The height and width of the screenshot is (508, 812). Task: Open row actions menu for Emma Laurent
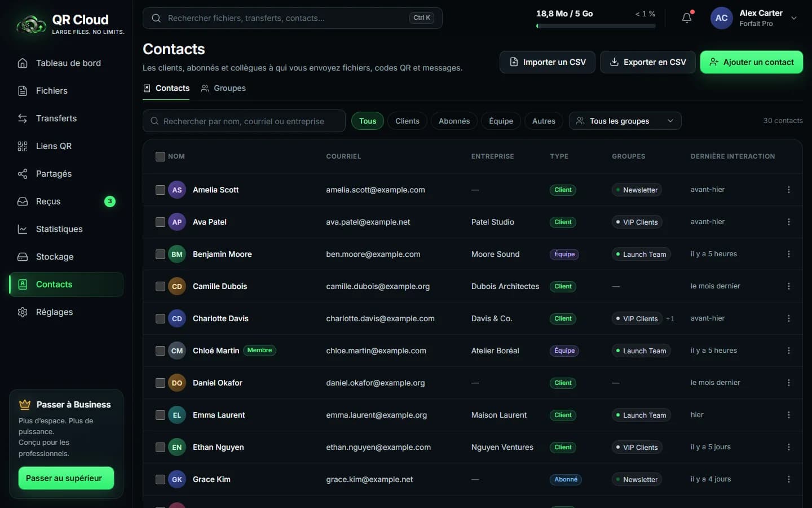click(788, 415)
